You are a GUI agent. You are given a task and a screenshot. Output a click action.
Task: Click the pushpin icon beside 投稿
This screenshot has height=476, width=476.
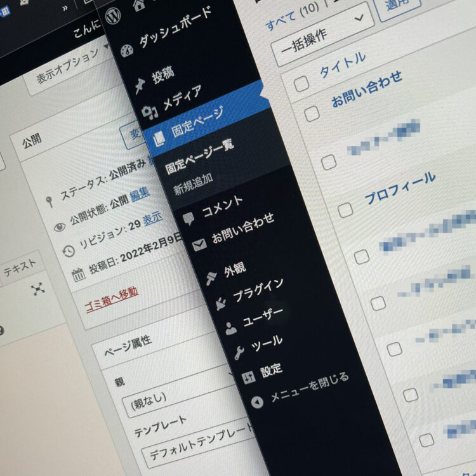click(x=140, y=86)
